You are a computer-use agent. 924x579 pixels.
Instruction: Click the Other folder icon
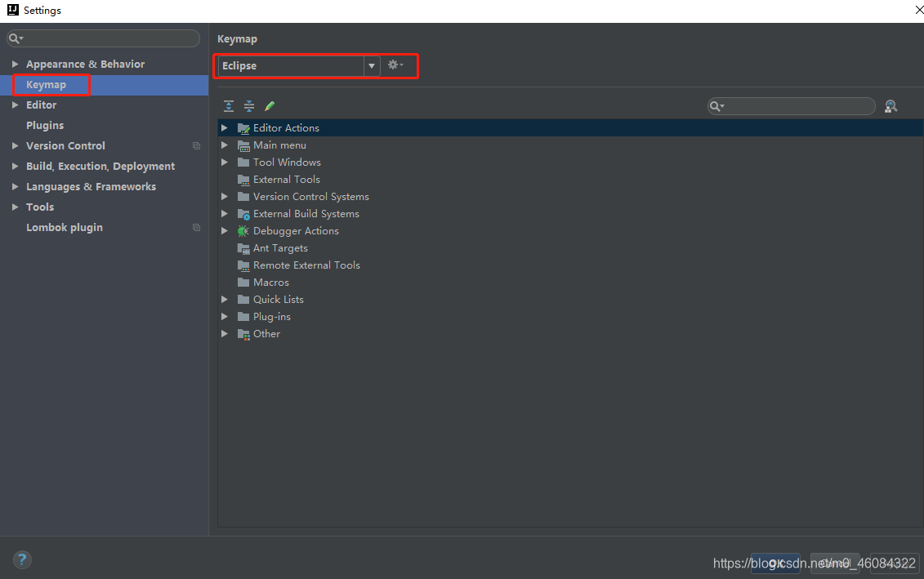tap(243, 334)
